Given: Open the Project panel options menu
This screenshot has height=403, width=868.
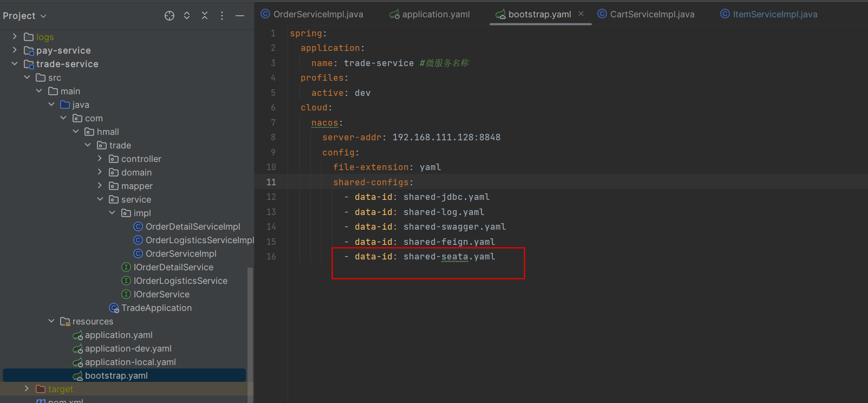Looking at the screenshot, I should [222, 16].
